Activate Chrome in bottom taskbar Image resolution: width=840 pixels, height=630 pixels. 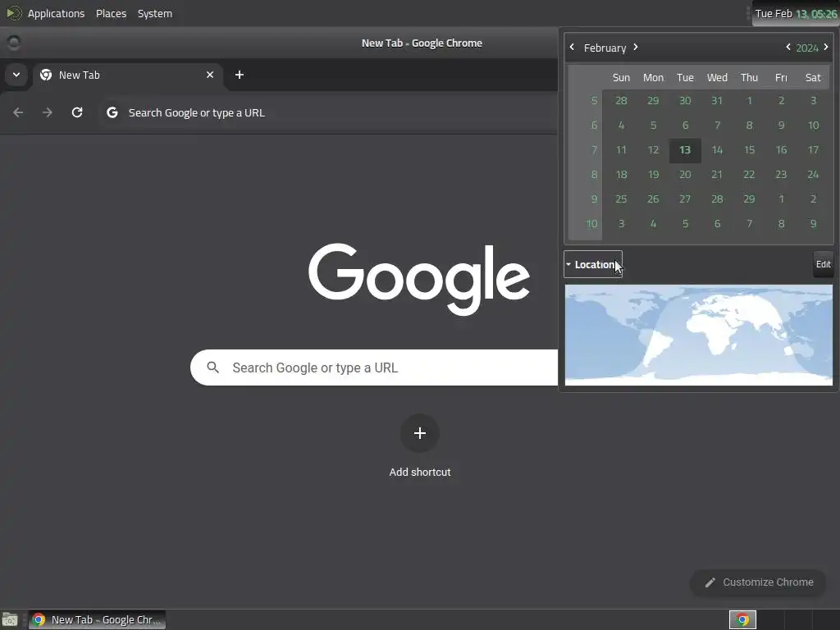pos(97,620)
